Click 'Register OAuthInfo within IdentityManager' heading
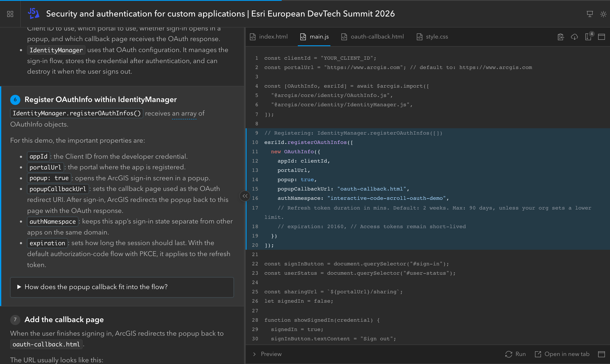610x364 pixels. click(101, 100)
